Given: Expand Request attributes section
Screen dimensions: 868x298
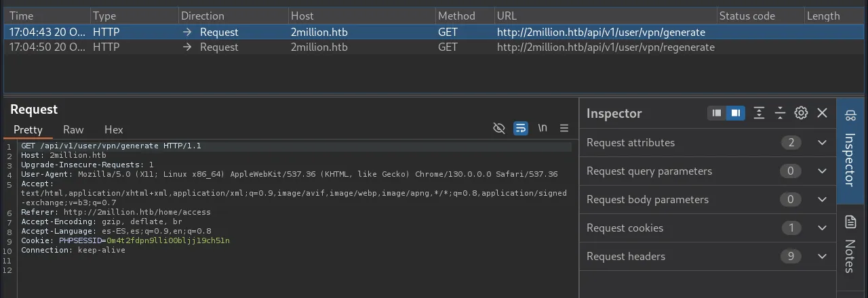Looking at the screenshot, I should [822, 143].
